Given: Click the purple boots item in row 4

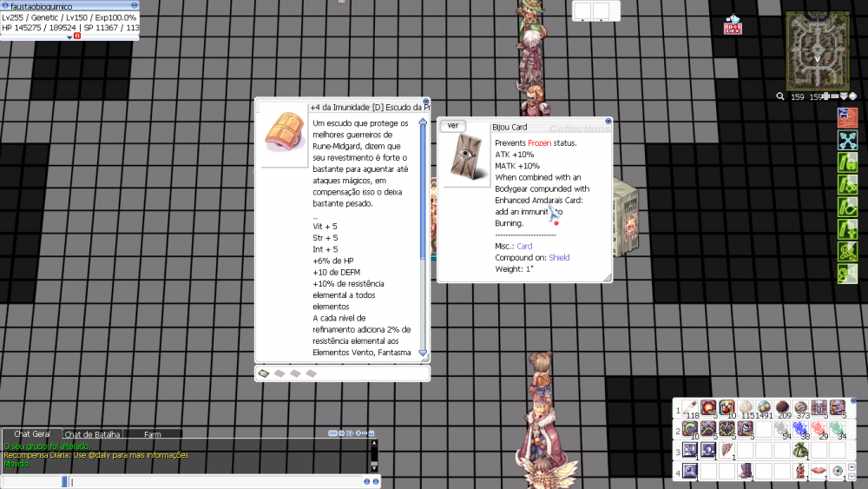Looking at the screenshot, I should (745, 471).
